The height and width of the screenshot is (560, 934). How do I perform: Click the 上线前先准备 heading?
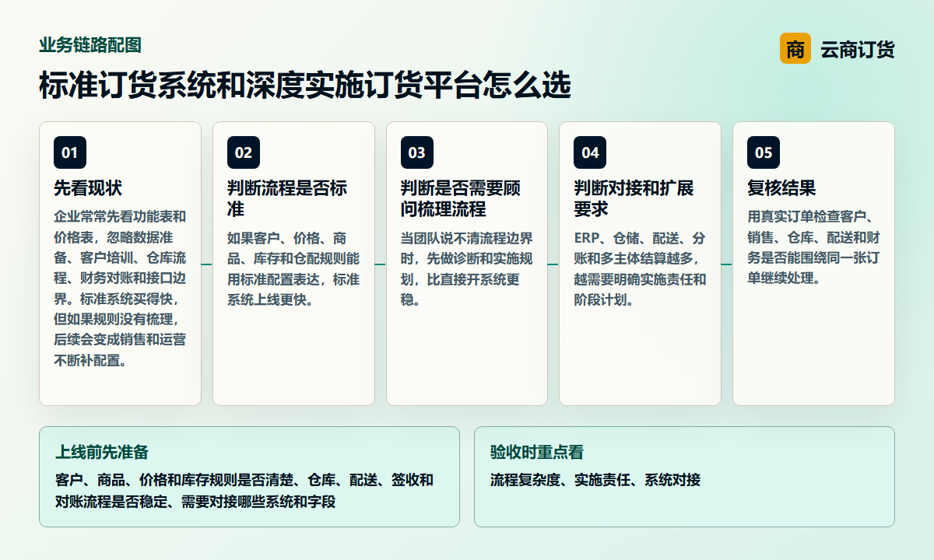[102, 453]
